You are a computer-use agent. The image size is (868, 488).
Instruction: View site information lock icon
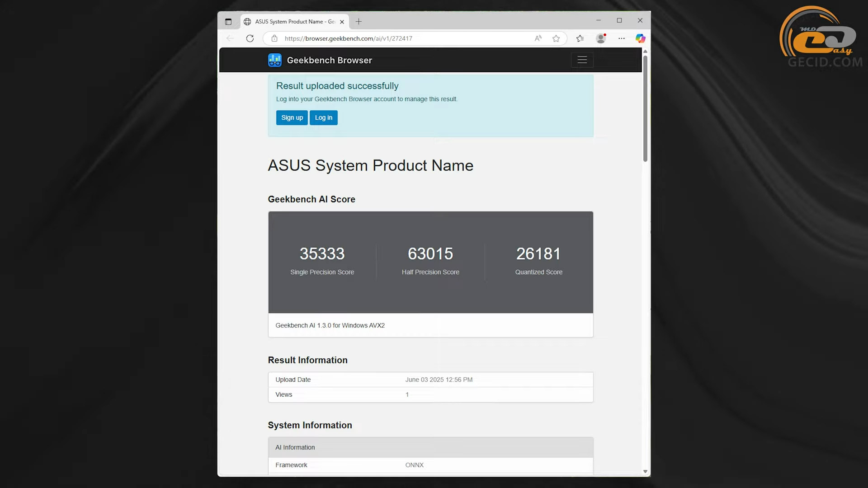274,38
